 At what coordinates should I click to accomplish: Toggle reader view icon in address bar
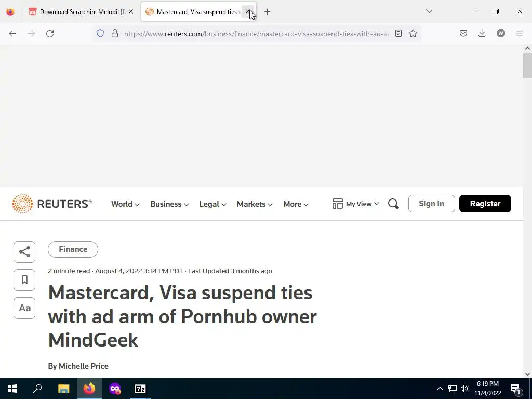click(x=398, y=33)
